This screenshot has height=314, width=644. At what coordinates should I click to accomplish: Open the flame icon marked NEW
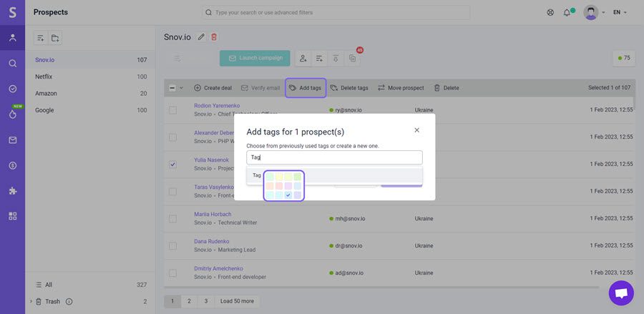(13, 114)
